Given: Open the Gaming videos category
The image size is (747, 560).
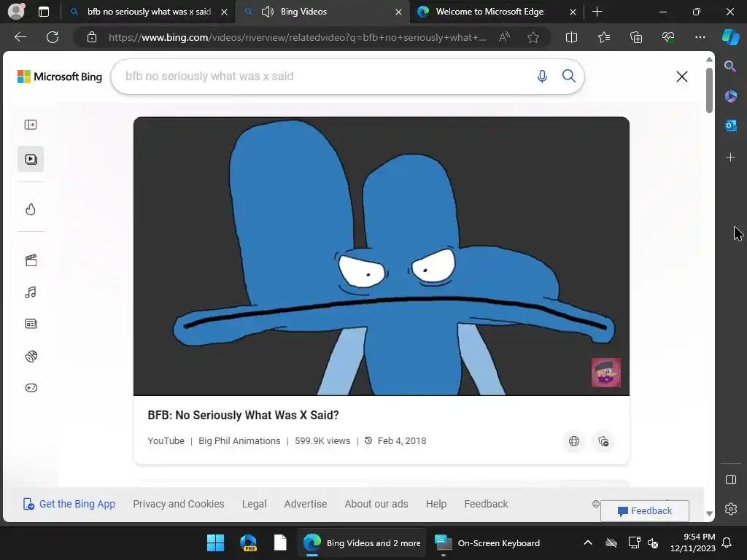Looking at the screenshot, I should coord(31,388).
